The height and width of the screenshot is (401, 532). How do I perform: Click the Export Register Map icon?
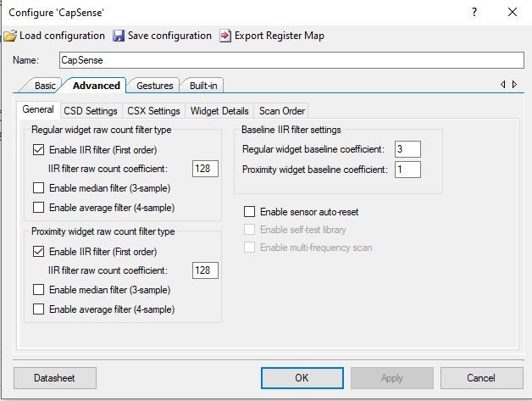point(225,36)
